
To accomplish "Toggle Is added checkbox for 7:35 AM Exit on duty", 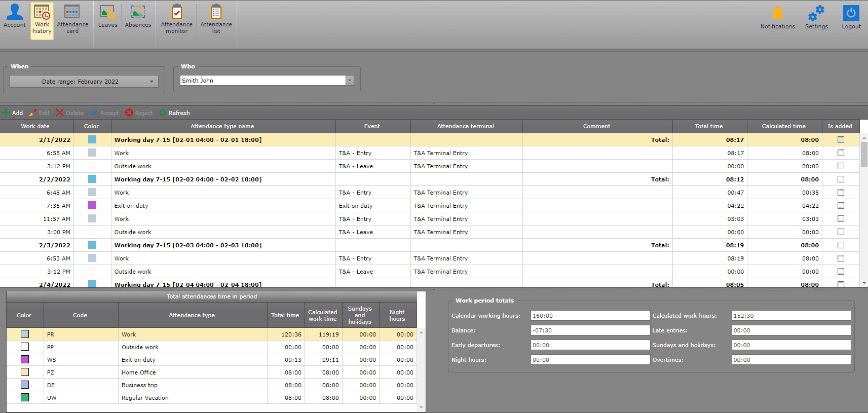I will 841,206.
